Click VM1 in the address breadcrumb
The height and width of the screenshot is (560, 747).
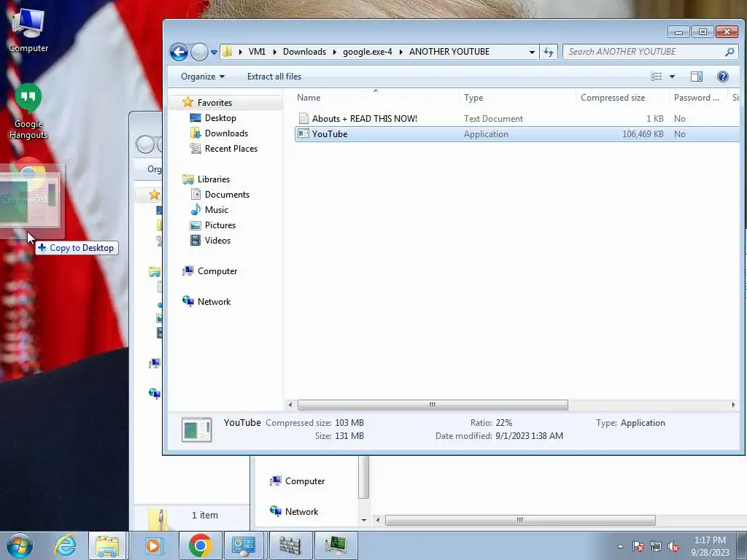[x=257, y=52]
